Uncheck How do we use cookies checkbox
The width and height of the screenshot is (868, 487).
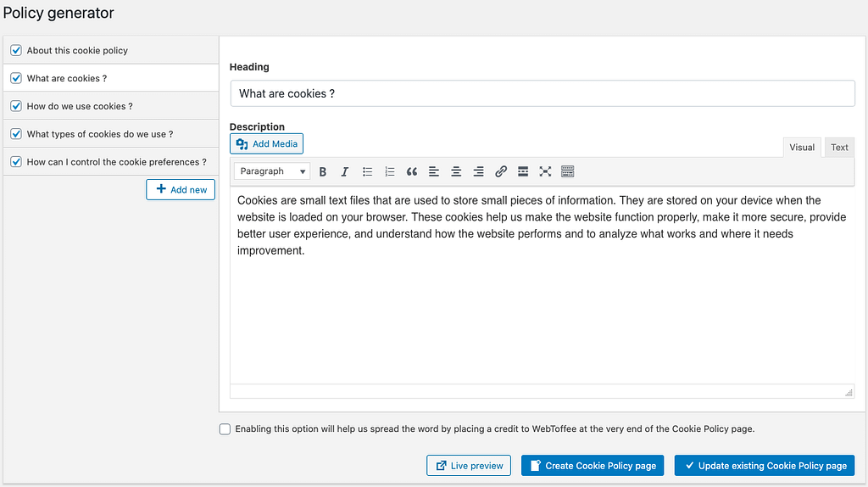(16, 106)
